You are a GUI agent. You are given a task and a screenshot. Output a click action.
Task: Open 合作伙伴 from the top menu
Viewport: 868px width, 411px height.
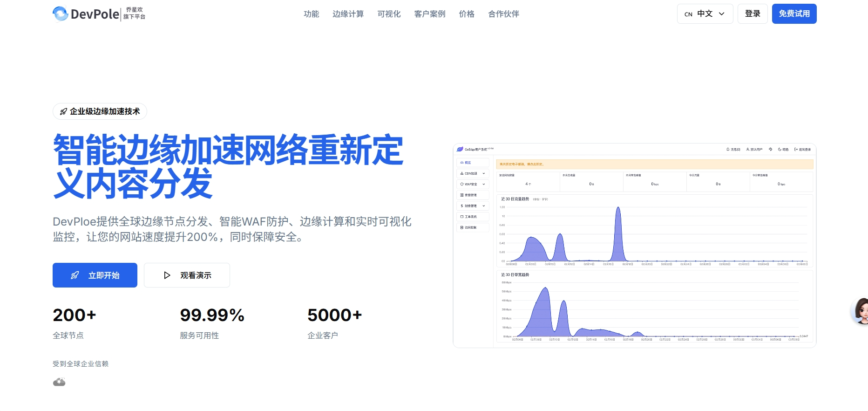[503, 14]
